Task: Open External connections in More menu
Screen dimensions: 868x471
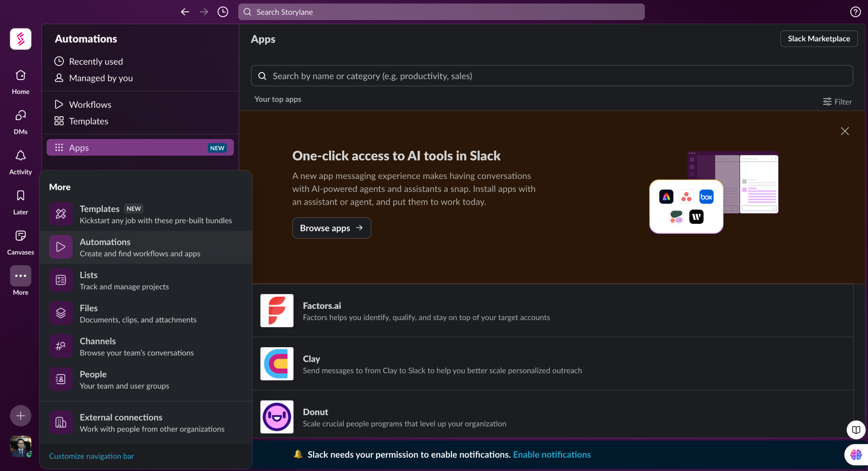Action: tap(146, 423)
